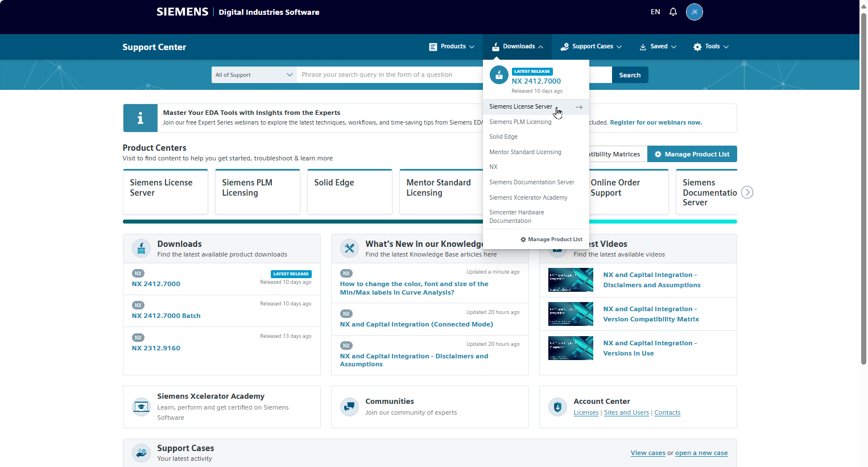Play Versions in Use video thumbnail
Viewport: 868px width, 467px height.
click(x=571, y=348)
